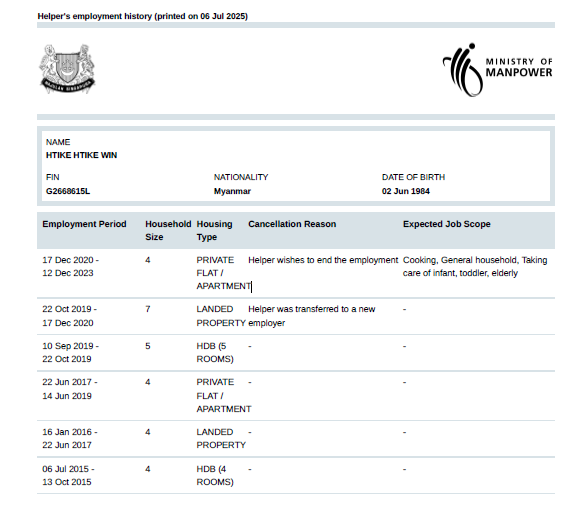Select the 17 Dec 2020 employment row
587x516 pixels.
click(x=296, y=273)
